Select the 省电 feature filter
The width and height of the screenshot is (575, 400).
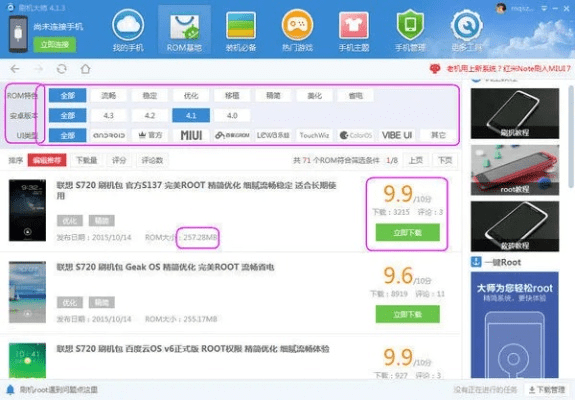(x=356, y=96)
